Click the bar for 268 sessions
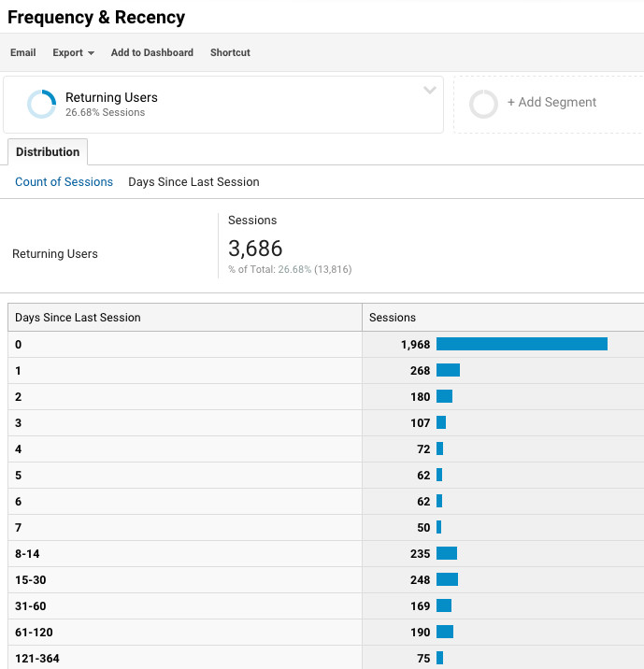The height and width of the screenshot is (669, 644). [x=448, y=370]
